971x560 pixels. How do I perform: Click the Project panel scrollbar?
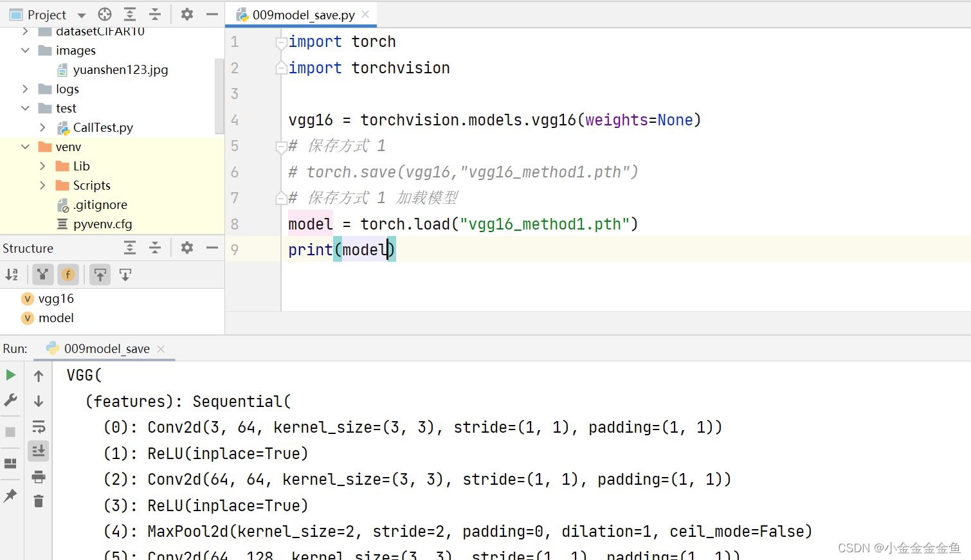[219, 96]
